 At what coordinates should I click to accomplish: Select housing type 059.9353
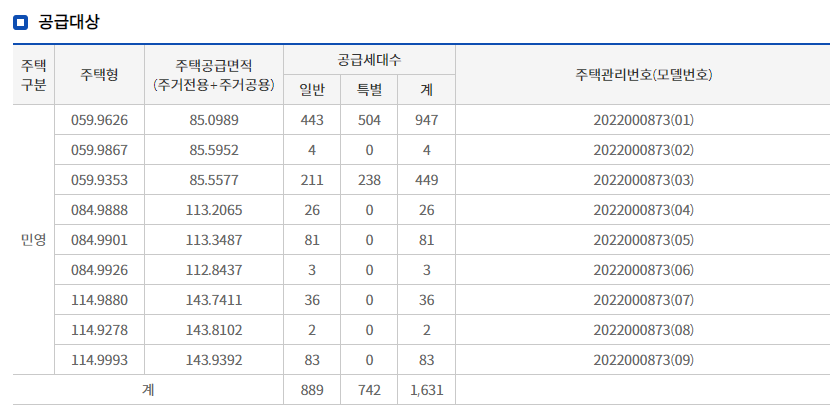click(x=100, y=180)
